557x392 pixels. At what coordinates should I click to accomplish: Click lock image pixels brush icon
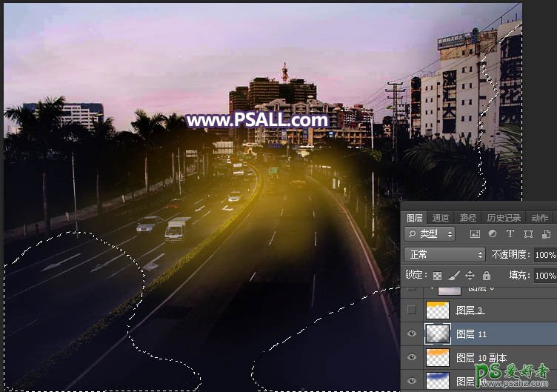coord(453,275)
